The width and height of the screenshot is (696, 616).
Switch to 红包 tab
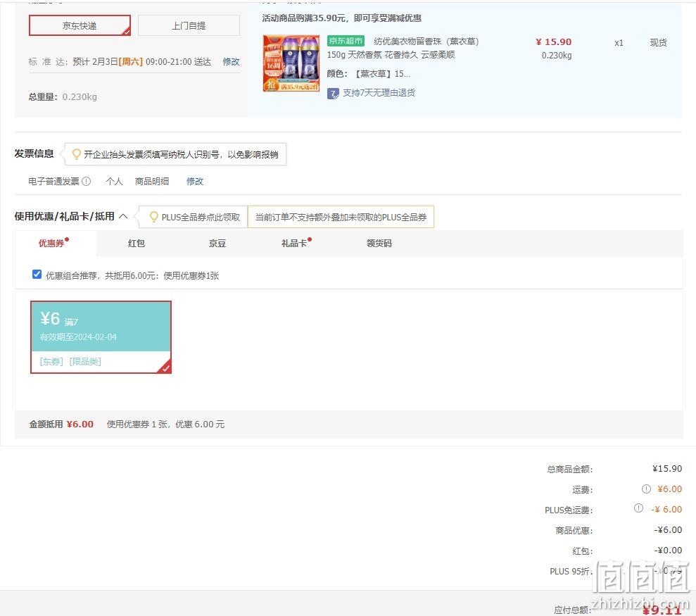[x=137, y=244]
